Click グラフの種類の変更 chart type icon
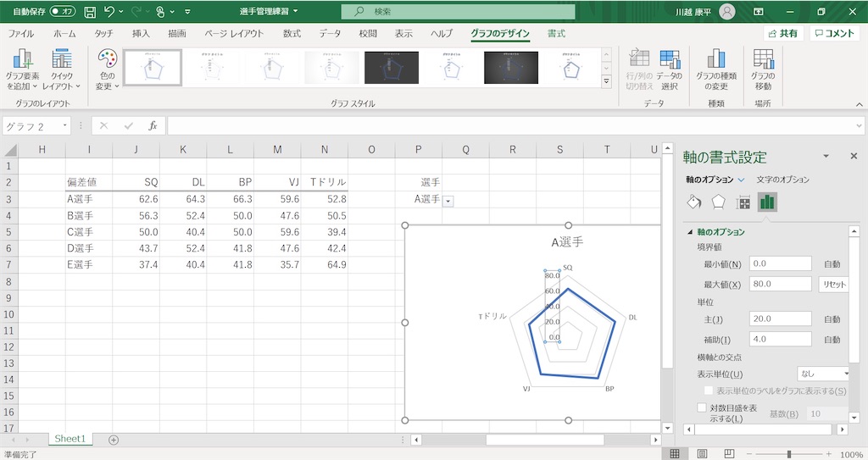Image resolution: width=868 pixels, height=460 pixels. [715, 69]
